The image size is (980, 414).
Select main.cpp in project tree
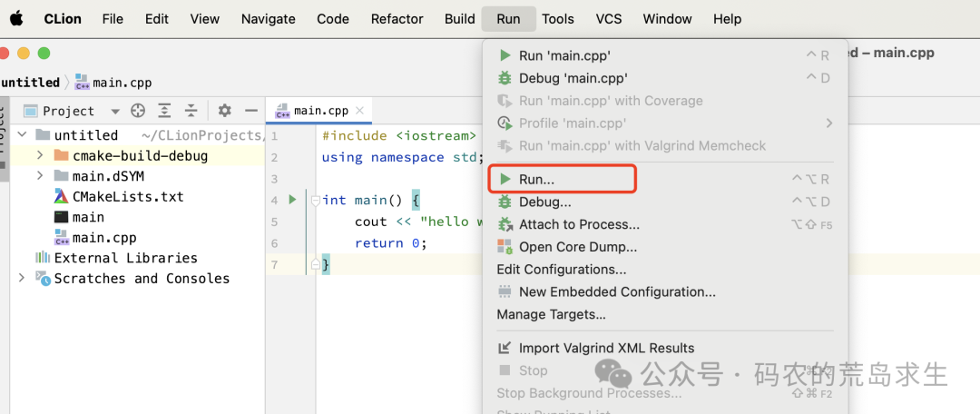104,238
